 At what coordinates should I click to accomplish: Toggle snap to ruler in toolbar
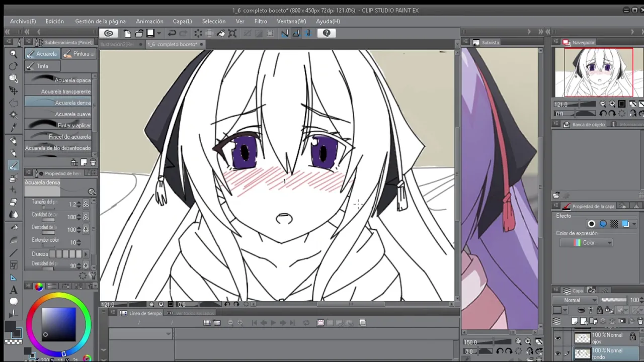pyautogui.click(x=285, y=33)
